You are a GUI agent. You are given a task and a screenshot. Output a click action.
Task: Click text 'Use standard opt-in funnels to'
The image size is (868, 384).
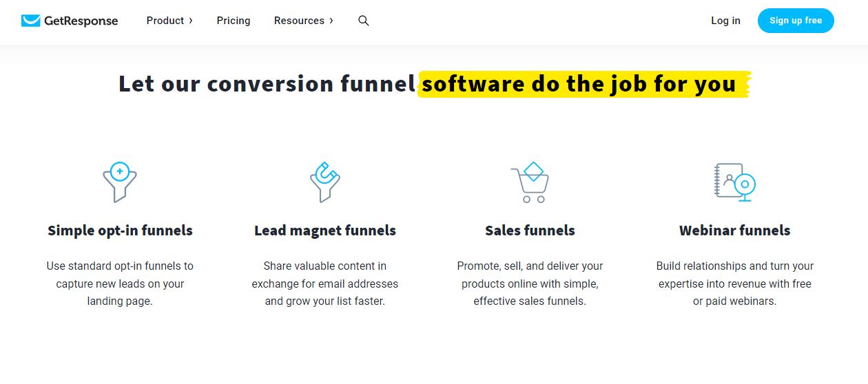(x=120, y=266)
